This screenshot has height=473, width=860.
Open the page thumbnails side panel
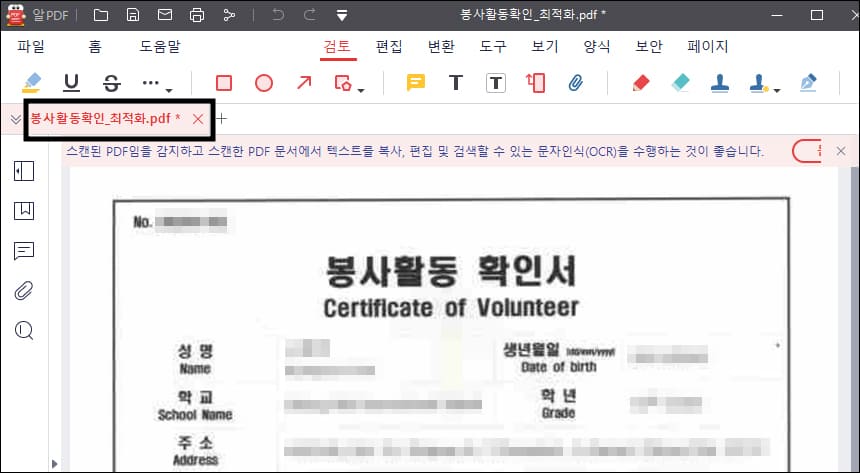coord(24,171)
